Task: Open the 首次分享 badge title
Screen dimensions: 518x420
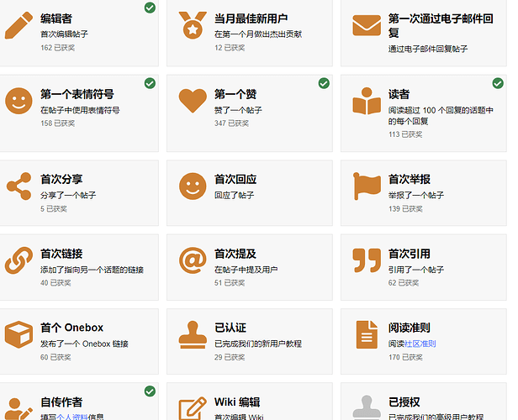Action: tap(61, 179)
